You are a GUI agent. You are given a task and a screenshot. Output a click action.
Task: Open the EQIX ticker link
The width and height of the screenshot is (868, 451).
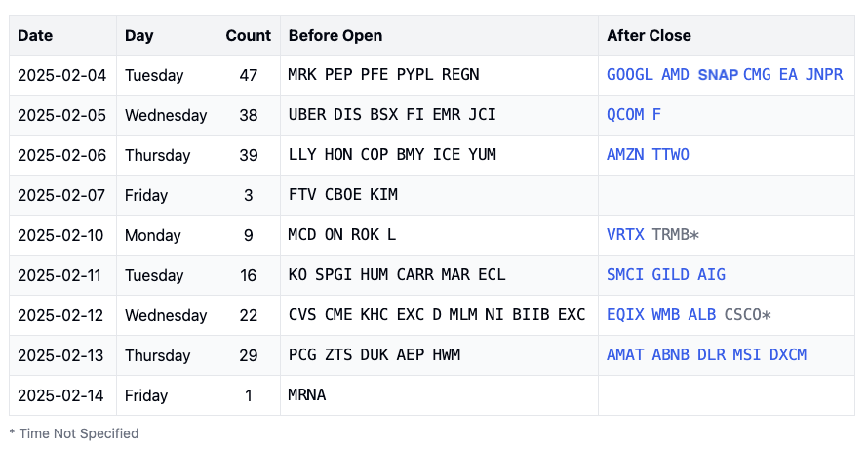pos(625,315)
